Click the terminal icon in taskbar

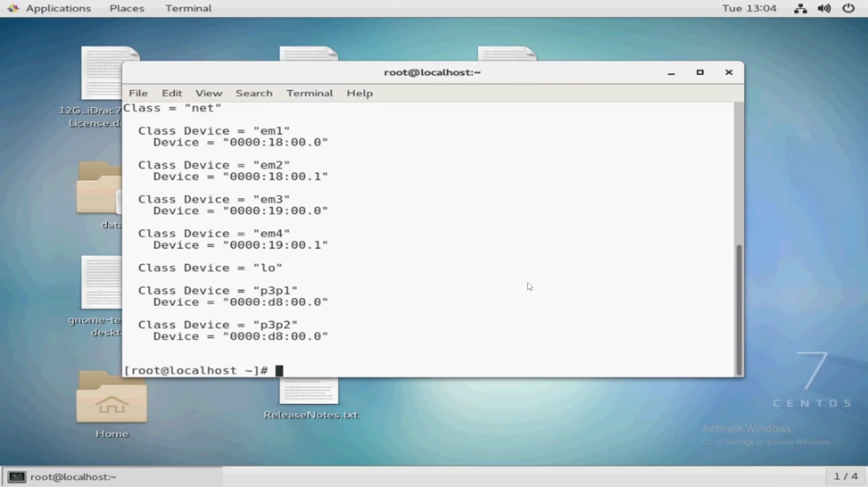point(17,476)
